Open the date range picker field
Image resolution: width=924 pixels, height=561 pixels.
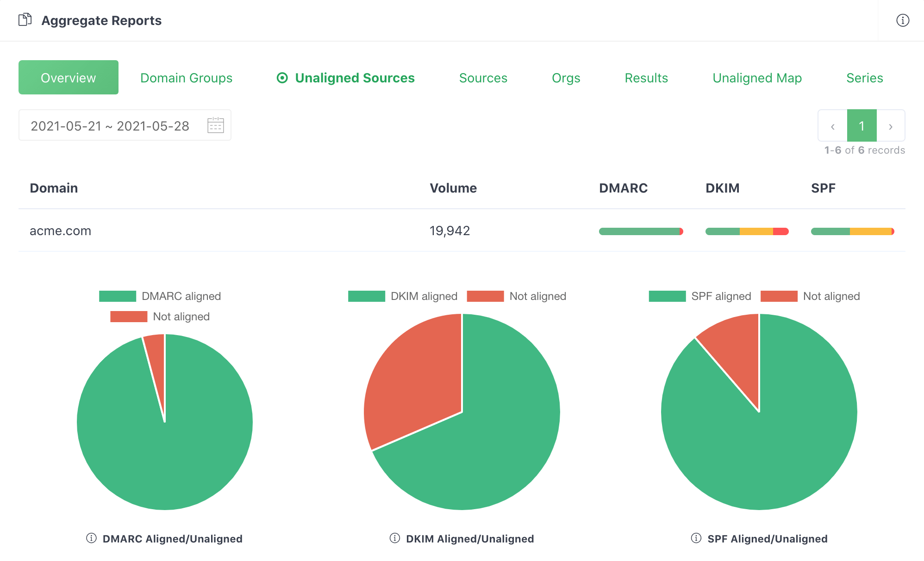point(110,125)
